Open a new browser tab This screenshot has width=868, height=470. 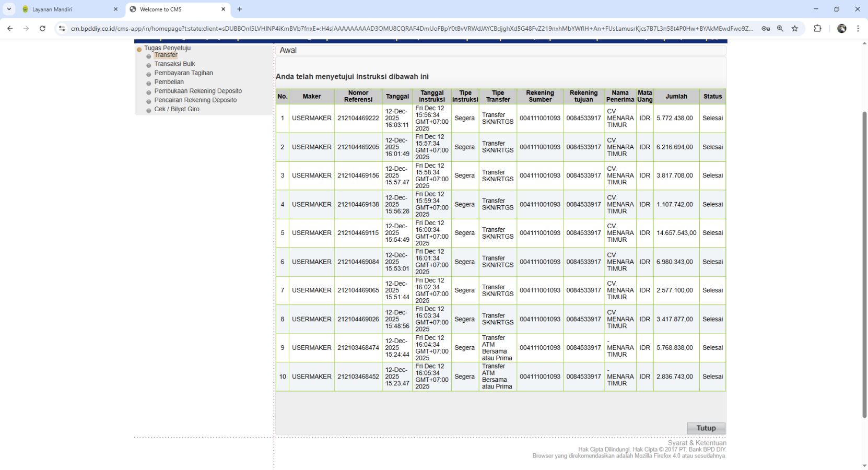[x=240, y=9]
